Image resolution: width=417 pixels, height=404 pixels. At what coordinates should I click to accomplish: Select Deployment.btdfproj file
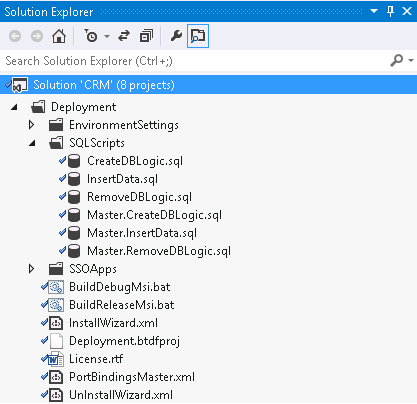point(124,341)
